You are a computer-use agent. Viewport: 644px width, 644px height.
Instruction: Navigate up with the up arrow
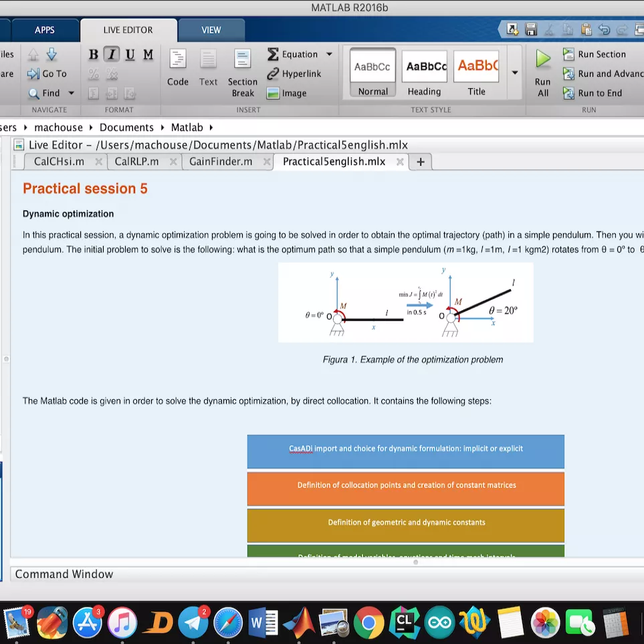point(33,54)
